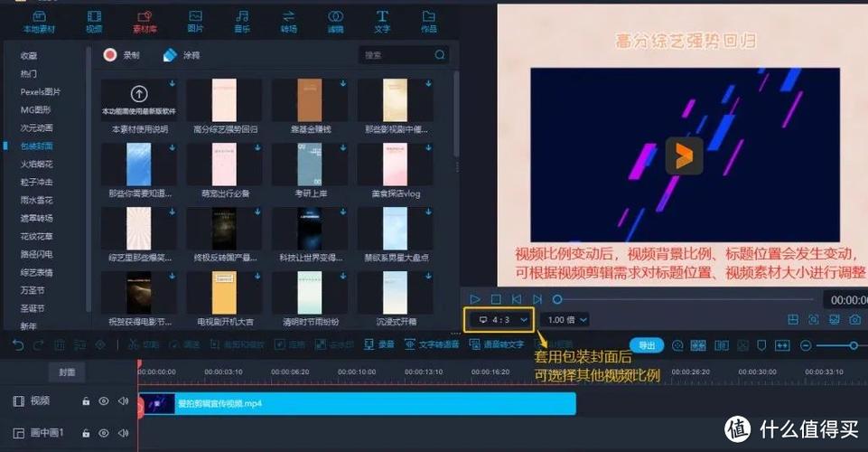This screenshot has height=452, width=868.
Task: Open the 1.00 倍 speed dropdown
Action: click(x=565, y=320)
